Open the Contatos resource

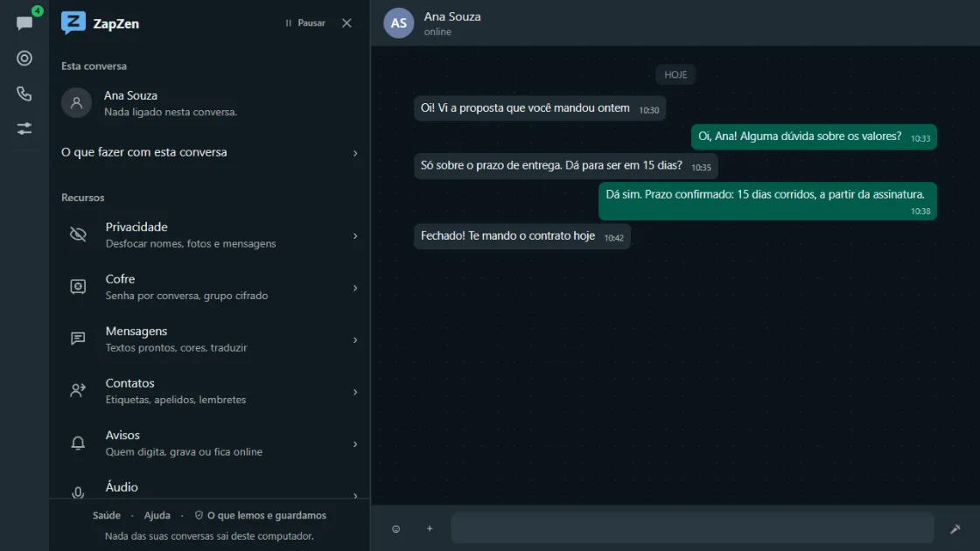(209, 391)
